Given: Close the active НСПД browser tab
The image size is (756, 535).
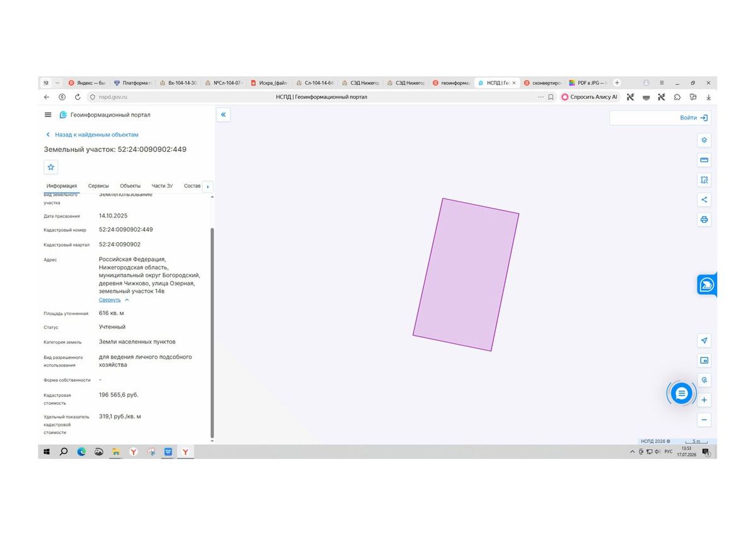Looking at the screenshot, I should (x=514, y=83).
